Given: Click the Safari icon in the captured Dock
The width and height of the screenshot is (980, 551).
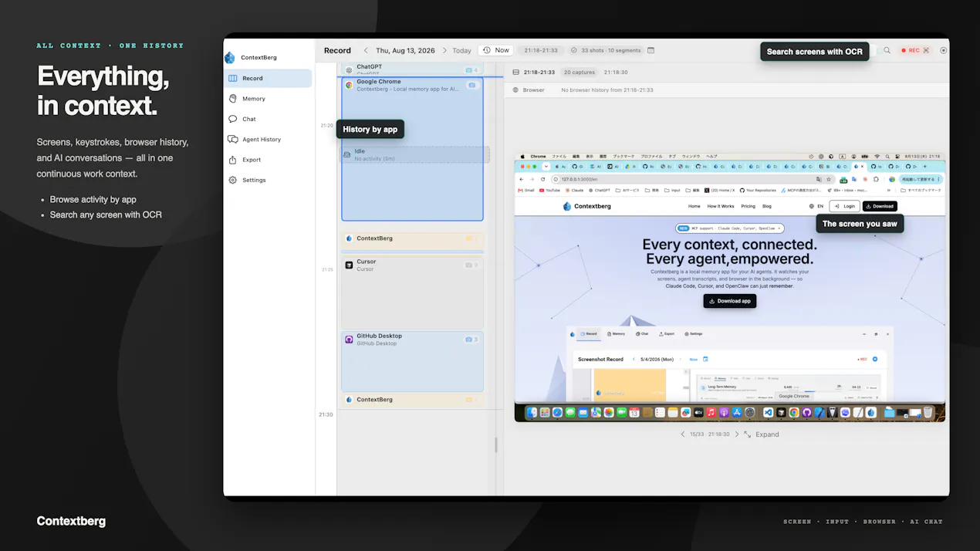Looking at the screenshot, I should (x=557, y=413).
